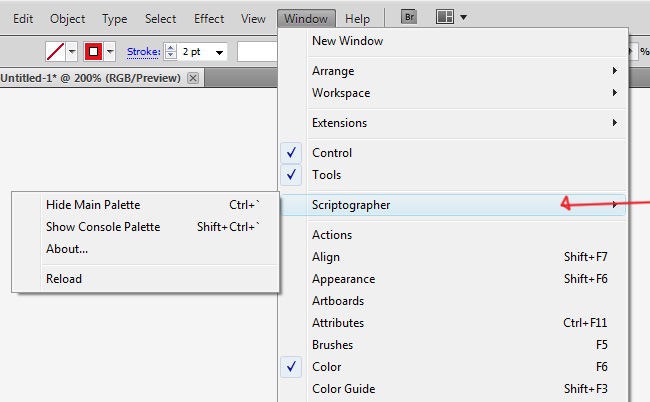The width and height of the screenshot is (650, 402).
Task: Expand the Arrange submenu
Action: 332,71
